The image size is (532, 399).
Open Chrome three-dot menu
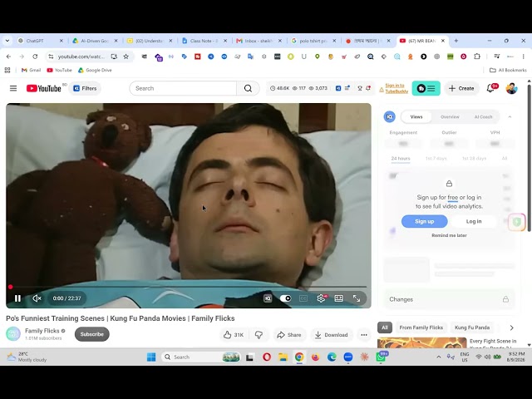(x=524, y=57)
